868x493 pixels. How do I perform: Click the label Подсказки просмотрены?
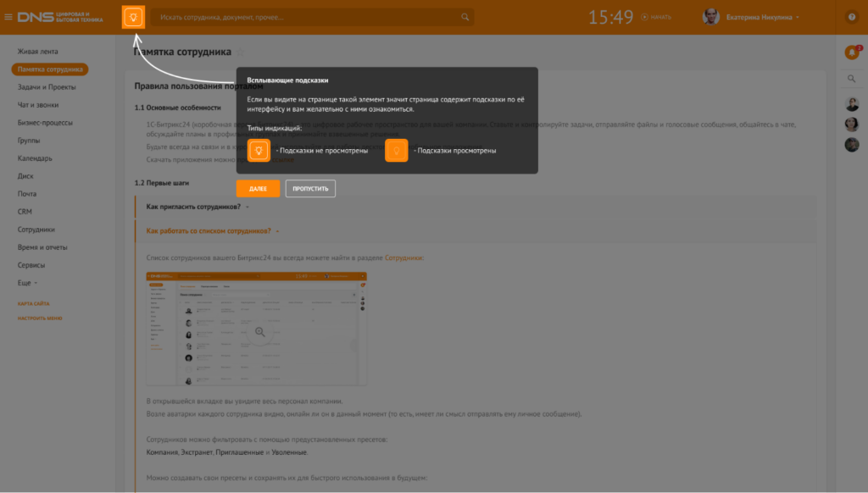pos(455,151)
